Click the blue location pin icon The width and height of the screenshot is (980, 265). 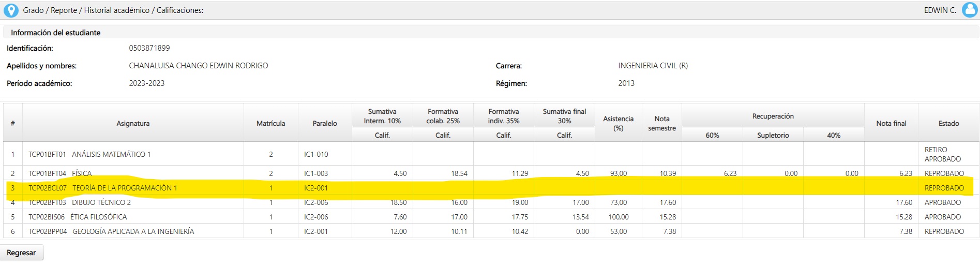[11, 10]
